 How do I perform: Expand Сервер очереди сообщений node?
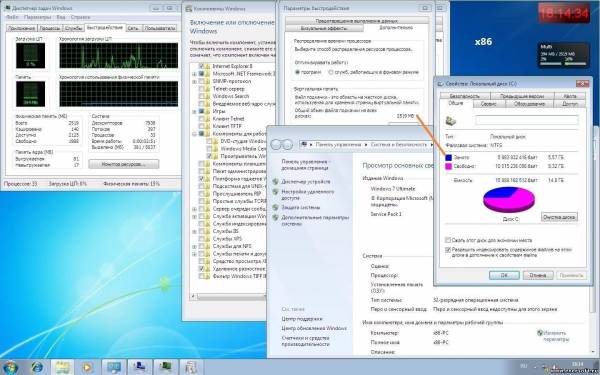194,209
